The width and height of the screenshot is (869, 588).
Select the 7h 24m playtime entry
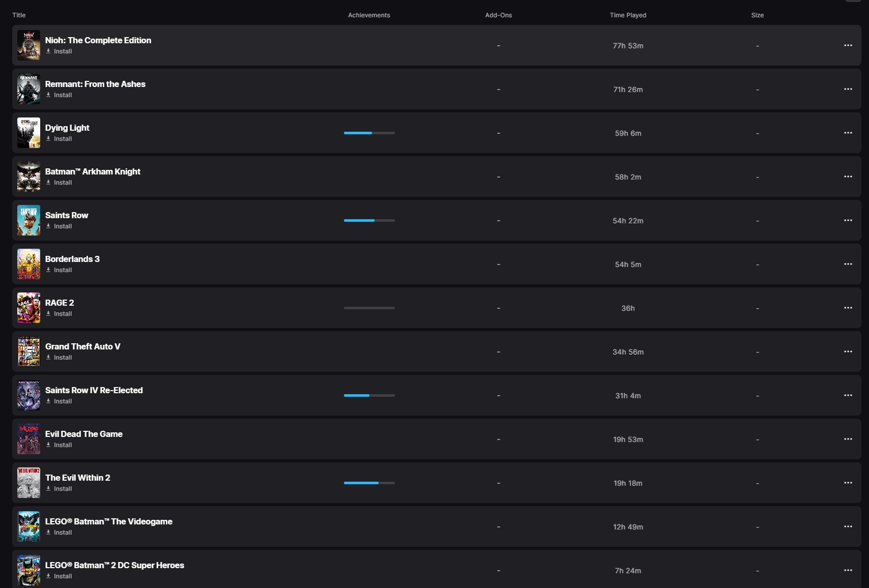click(628, 571)
